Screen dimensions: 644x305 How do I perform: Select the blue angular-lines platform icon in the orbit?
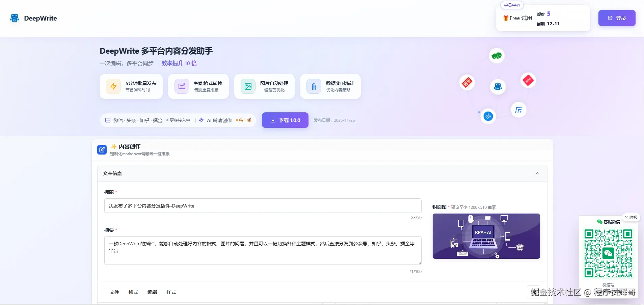tap(519, 110)
